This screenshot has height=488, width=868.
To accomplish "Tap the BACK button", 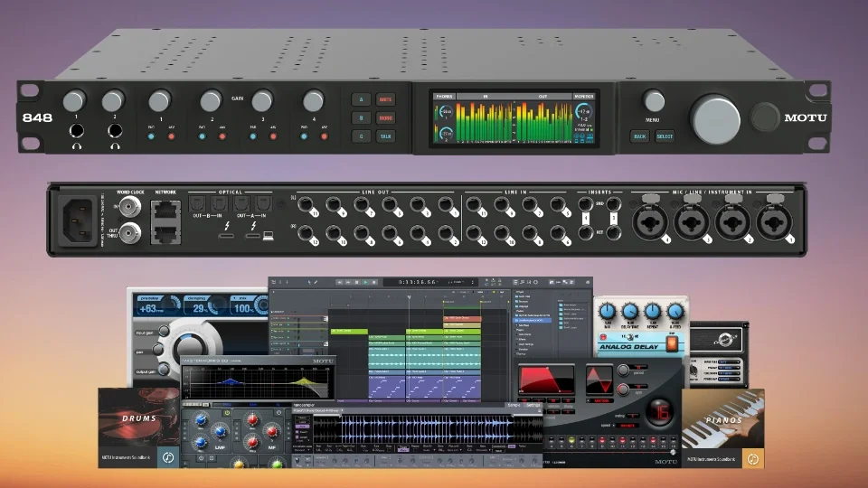I will pyautogui.click(x=640, y=136).
